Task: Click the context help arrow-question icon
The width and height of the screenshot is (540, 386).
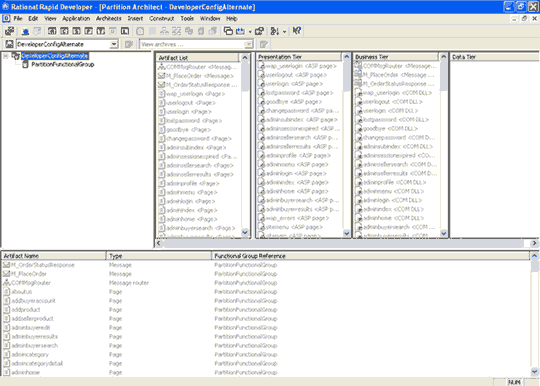Action: click(x=297, y=31)
